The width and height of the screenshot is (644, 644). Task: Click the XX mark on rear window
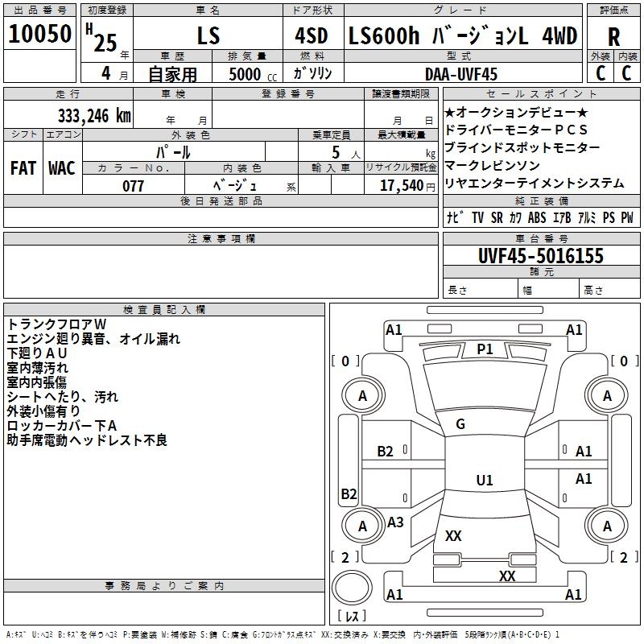tap(453, 536)
